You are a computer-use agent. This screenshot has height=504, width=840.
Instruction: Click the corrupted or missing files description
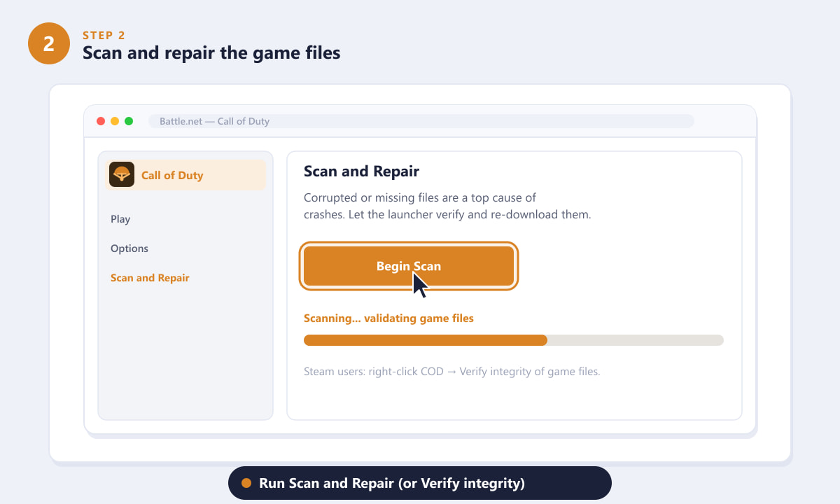pos(447,206)
